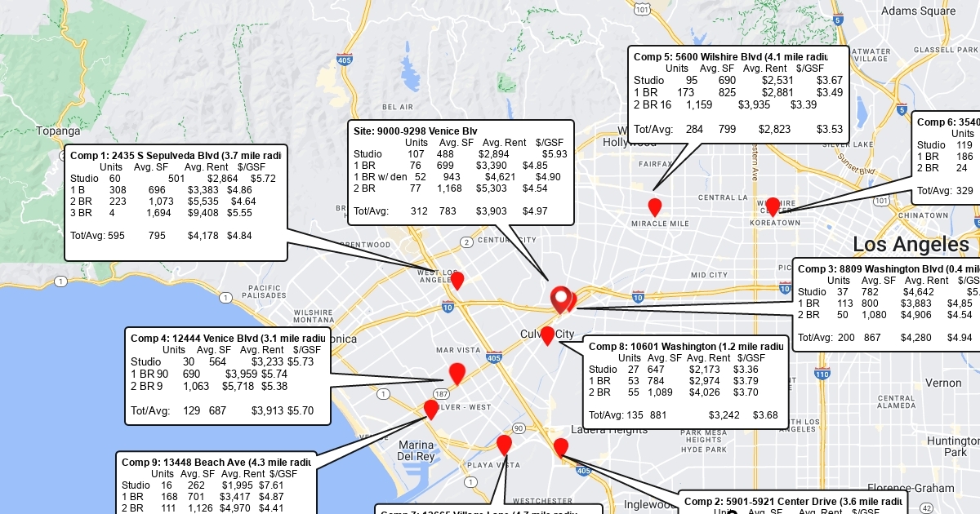Select the Site 9000-9298 Venice callout box
The height and width of the screenshot is (514, 980).
coord(461,172)
